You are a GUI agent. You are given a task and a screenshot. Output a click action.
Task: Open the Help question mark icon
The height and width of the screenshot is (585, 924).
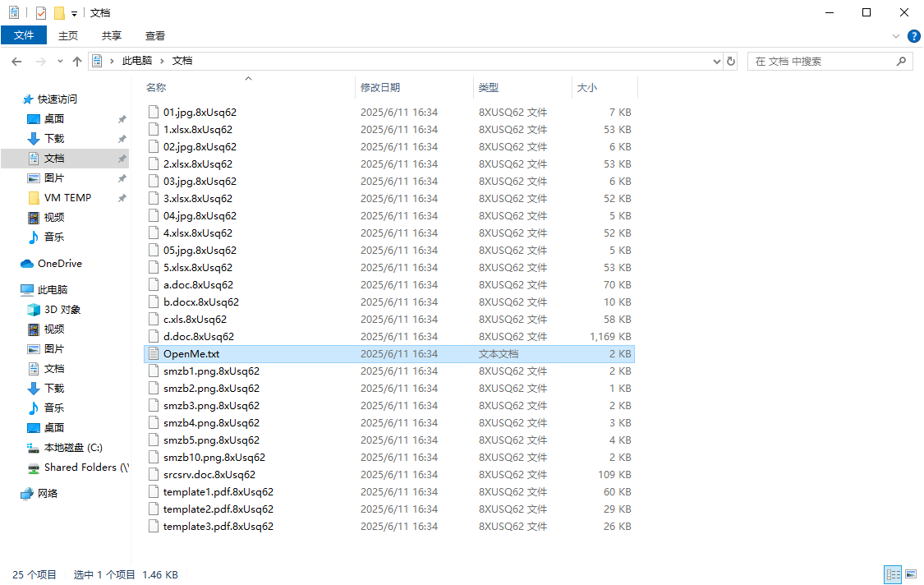(913, 36)
